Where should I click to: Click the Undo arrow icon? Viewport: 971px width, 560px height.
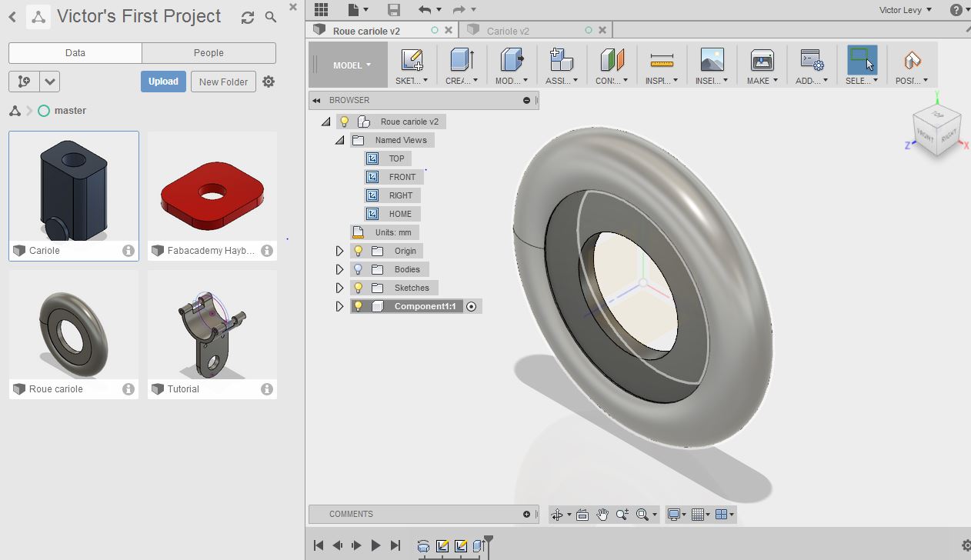tap(425, 9)
